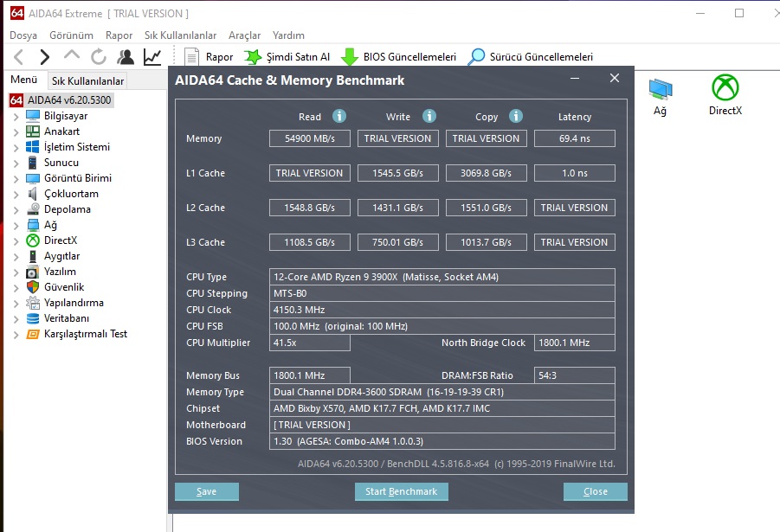Switch to the Menü tab

(x=24, y=80)
